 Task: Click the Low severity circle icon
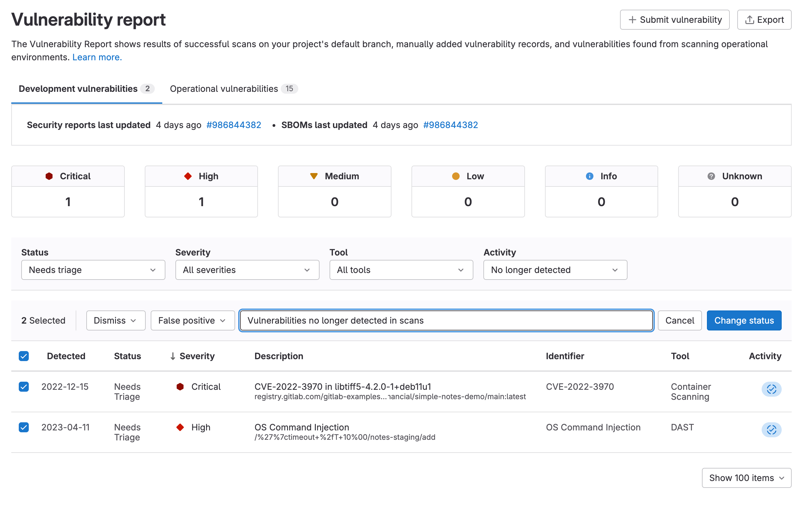click(456, 176)
